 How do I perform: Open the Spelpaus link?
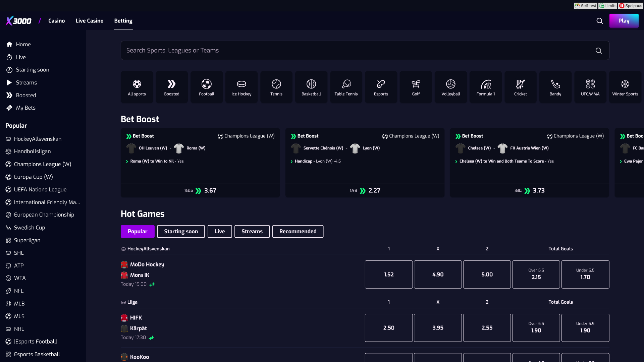(631, 6)
